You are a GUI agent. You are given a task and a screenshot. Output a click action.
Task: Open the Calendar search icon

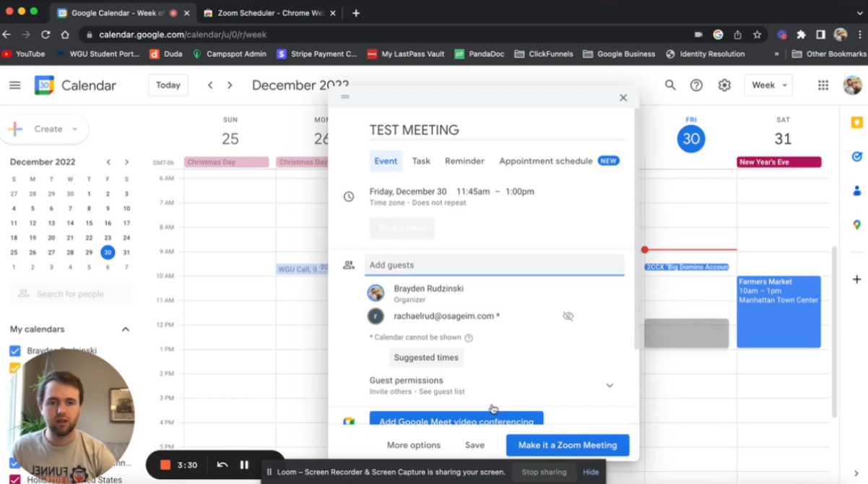(x=670, y=85)
